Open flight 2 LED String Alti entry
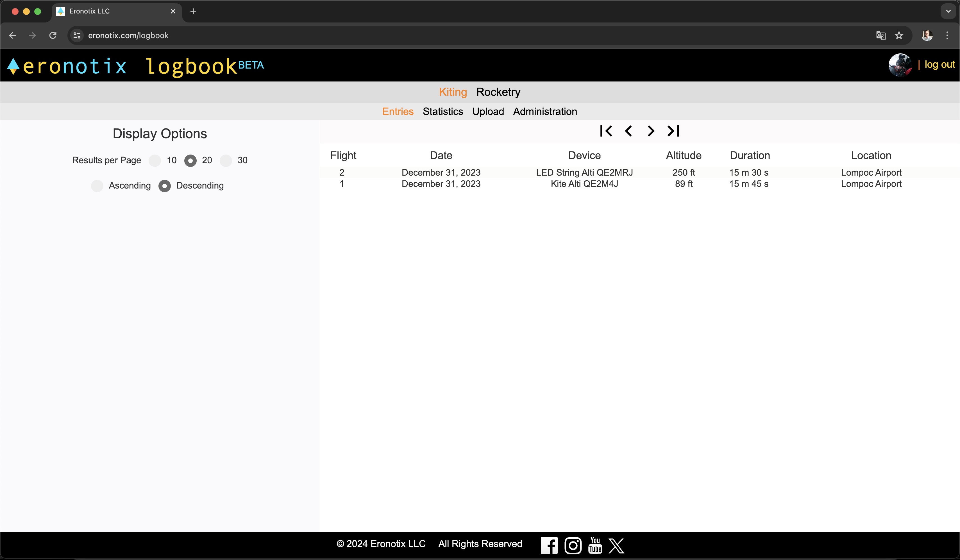 [584, 173]
